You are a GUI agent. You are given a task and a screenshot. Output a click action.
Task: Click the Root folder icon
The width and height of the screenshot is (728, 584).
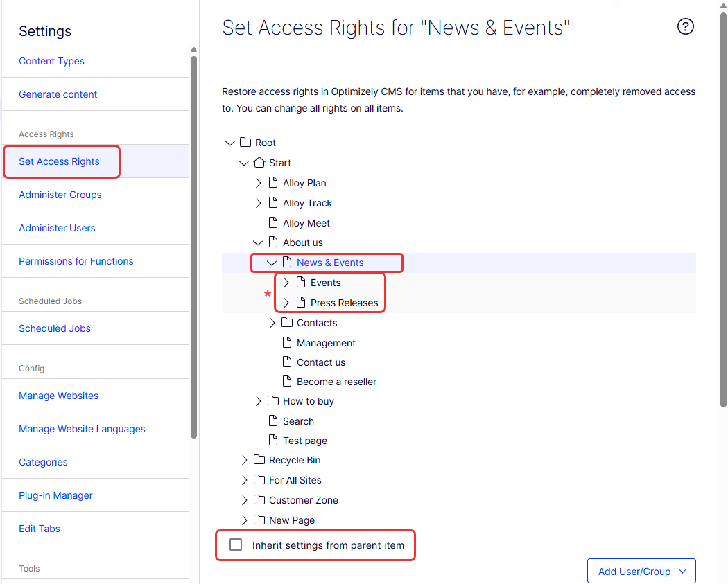coord(245,143)
